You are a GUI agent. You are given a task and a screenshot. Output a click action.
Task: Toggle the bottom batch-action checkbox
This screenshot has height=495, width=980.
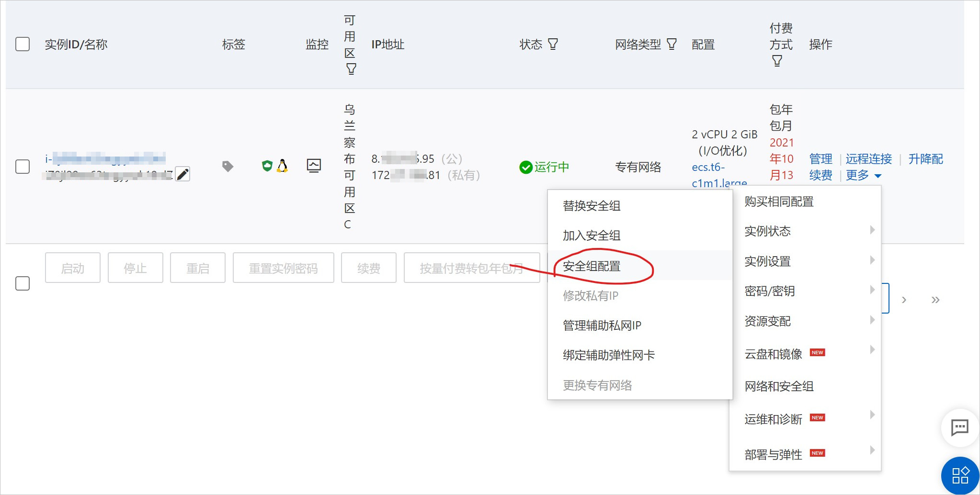point(23,283)
